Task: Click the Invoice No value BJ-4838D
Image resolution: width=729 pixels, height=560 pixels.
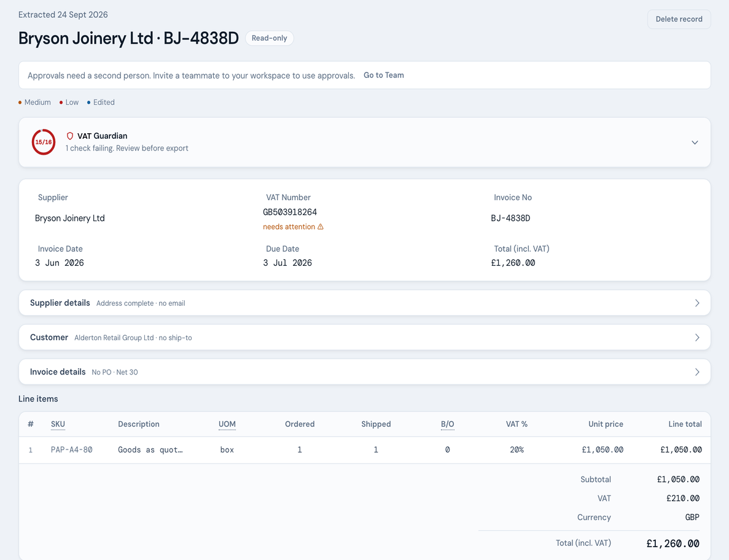Action: pos(510,218)
